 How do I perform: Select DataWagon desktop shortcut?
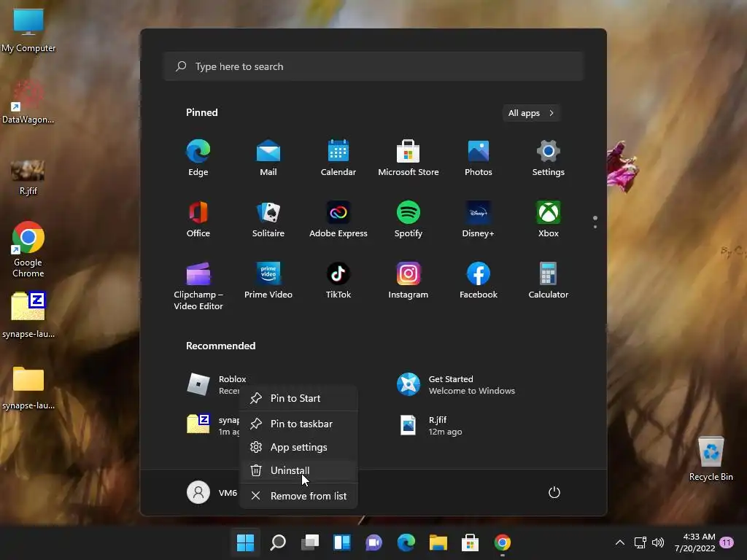(x=28, y=102)
